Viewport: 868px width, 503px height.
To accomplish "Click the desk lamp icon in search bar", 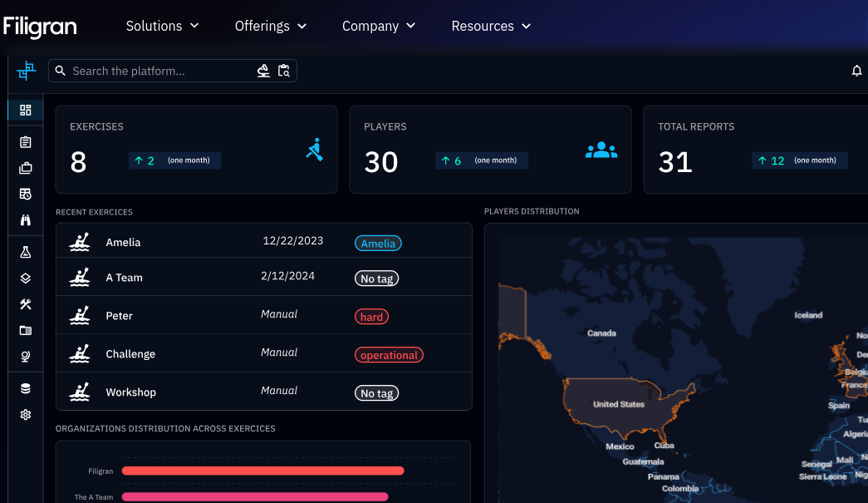I will click(263, 71).
